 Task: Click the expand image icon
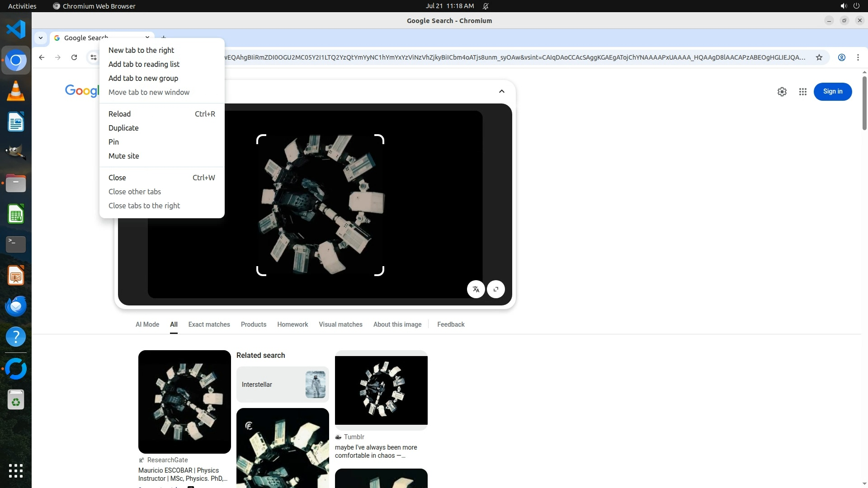(x=496, y=289)
